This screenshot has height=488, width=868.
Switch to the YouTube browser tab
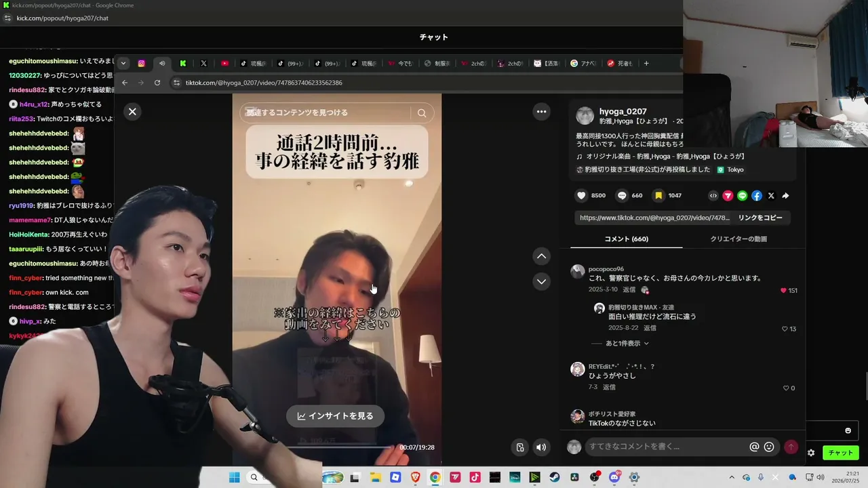click(x=224, y=63)
